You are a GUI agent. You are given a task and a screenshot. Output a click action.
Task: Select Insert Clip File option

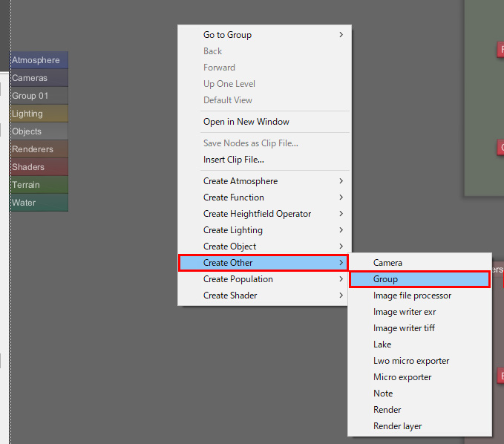[234, 160]
